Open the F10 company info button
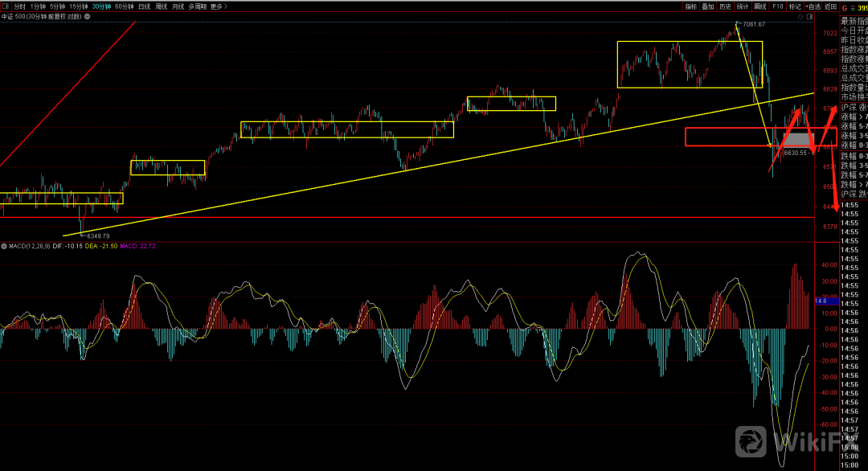The width and height of the screenshot is (868, 471). coord(777,6)
